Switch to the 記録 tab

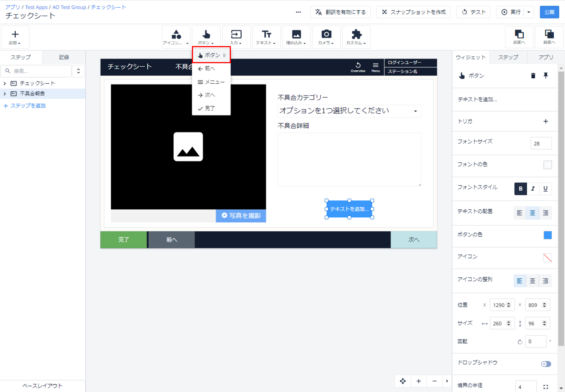point(64,57)
